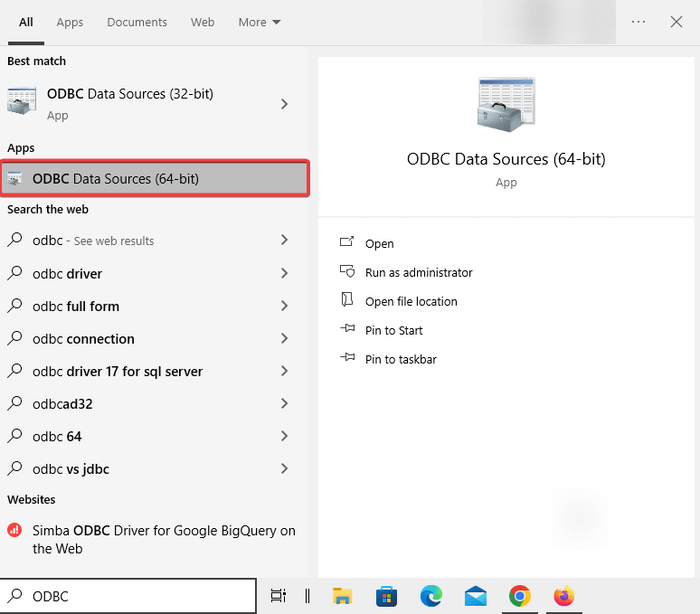Image resolution: width=700 pixels, height=614 pixels.
Task: Select 'odbc driver 17 for sql server' suggestion
Action: [154, 371]
